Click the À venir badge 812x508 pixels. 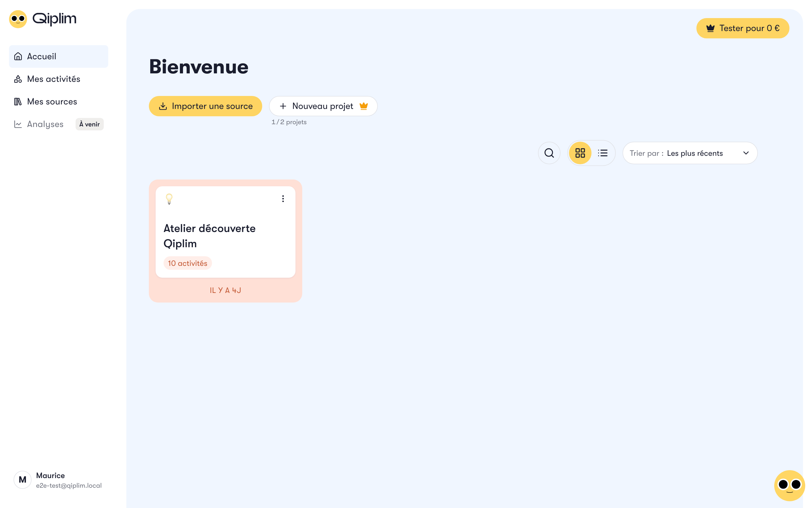click(x=89, y=124)
